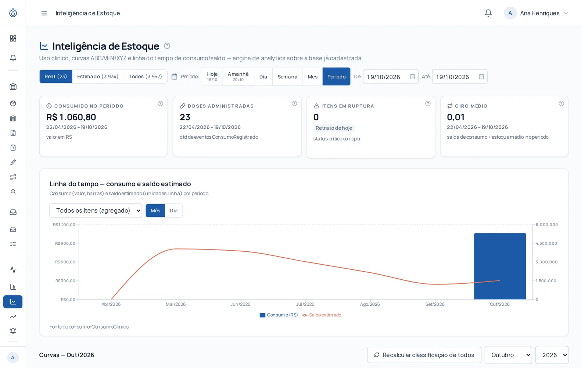Click help icon on Giro Médio card
Image resolution: width=588 pixels, height=368 pixels.
coord(561,103)
